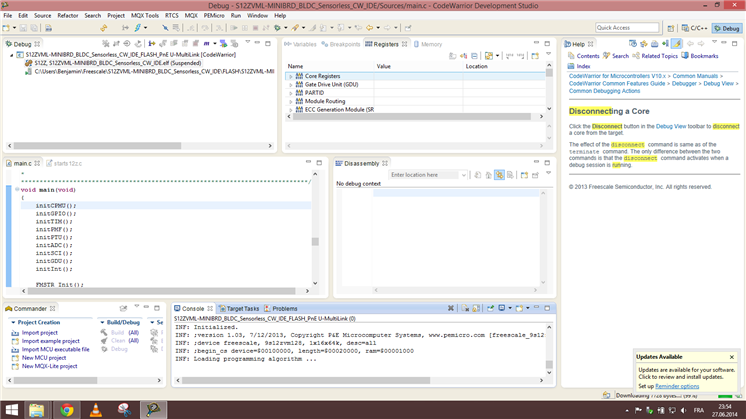
Task: Click the Open Console icon
Action: [519, 308]
